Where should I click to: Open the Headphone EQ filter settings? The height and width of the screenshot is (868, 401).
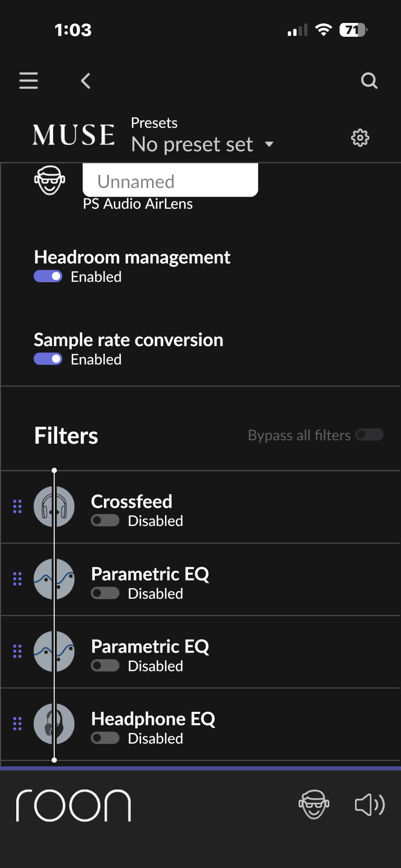point(200,724)
